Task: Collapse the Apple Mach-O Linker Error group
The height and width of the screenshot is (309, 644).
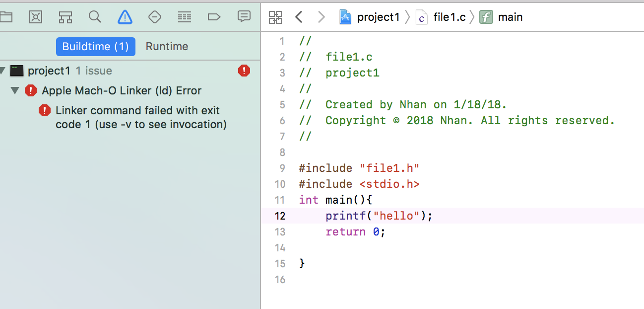Action: (x=15, y=91)
